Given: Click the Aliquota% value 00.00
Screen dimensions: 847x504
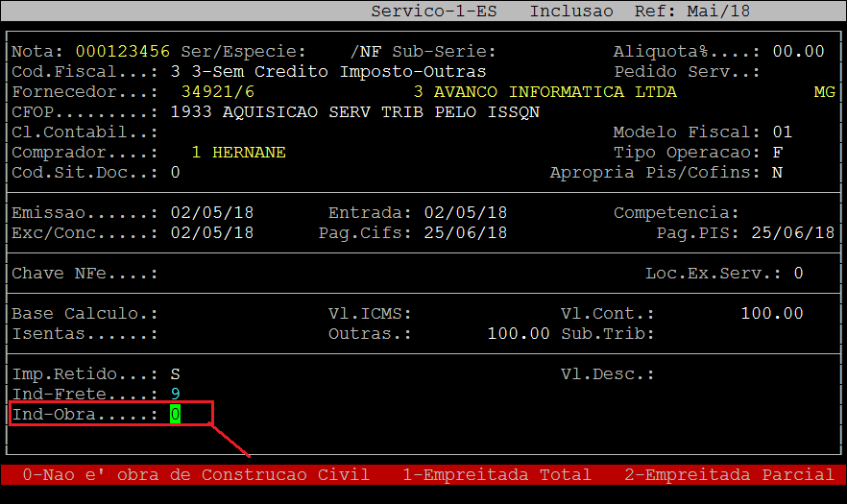Looking at the screenshot, I should tap(798, 51).
